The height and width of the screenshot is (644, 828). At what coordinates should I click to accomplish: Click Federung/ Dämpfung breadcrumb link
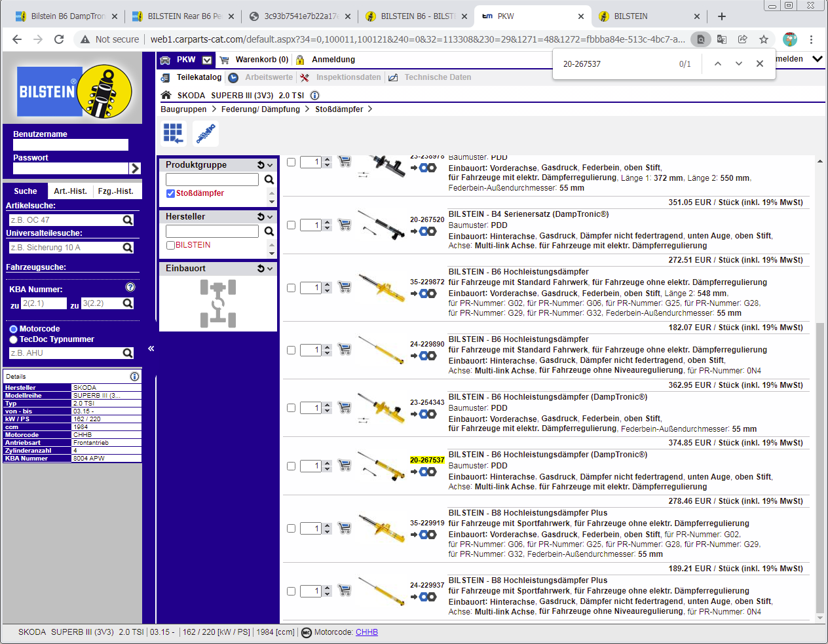(x=261, y=109)
